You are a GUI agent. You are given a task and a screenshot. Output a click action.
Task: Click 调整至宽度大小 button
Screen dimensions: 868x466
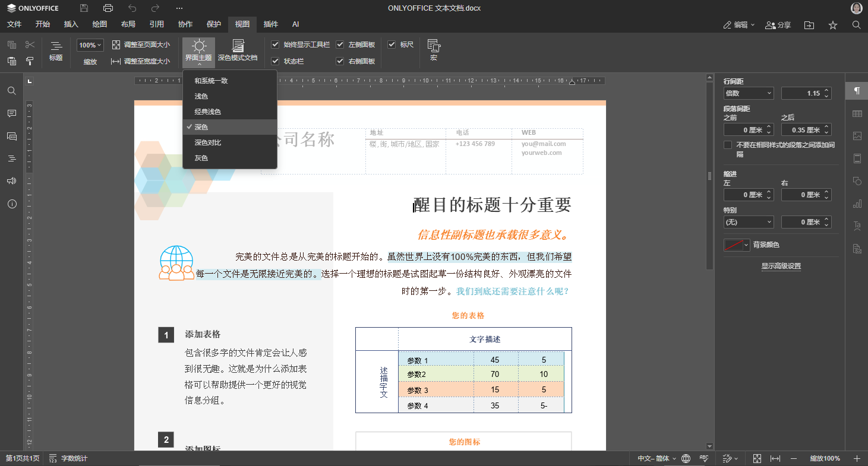tap(140, 61)
